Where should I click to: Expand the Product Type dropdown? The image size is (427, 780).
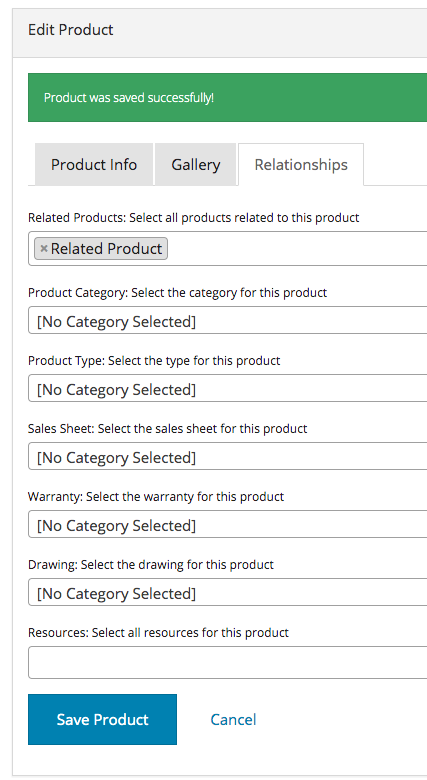tap(227, 388)
